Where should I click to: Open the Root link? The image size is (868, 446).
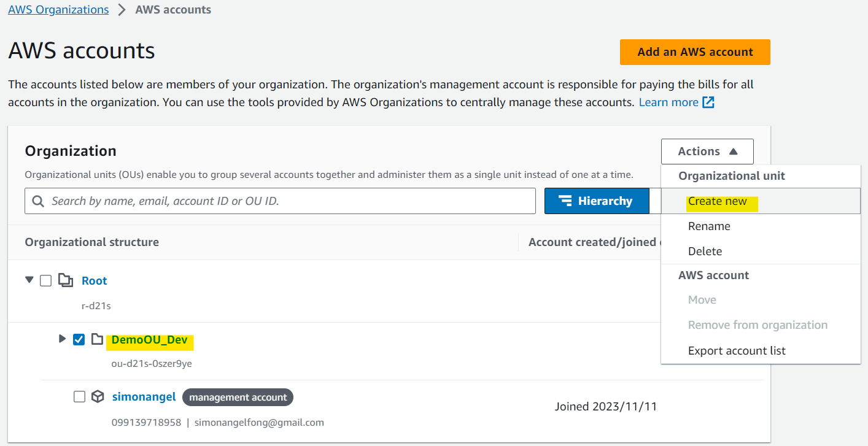(95, 281)
